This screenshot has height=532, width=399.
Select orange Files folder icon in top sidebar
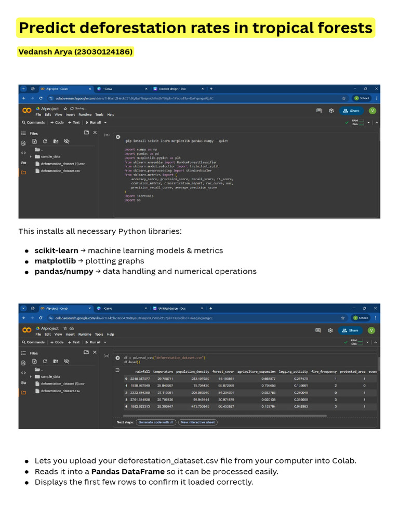(23, 172)
